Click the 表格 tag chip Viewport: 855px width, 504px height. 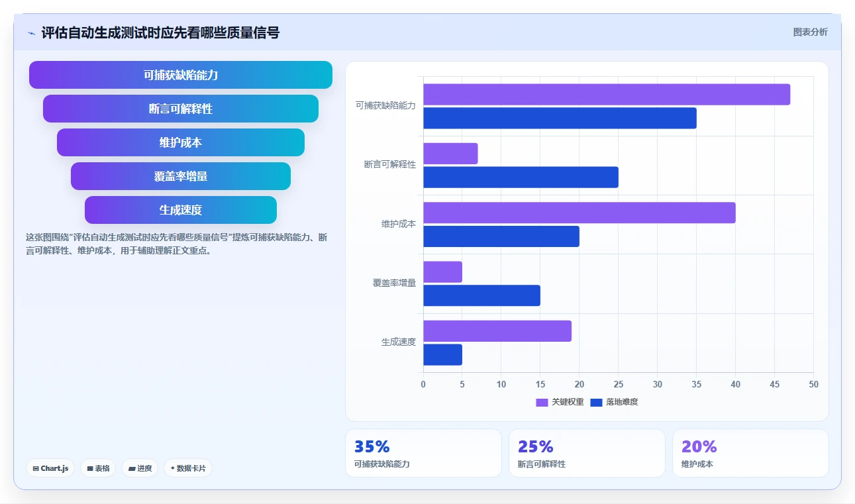[x=98, y=468]
